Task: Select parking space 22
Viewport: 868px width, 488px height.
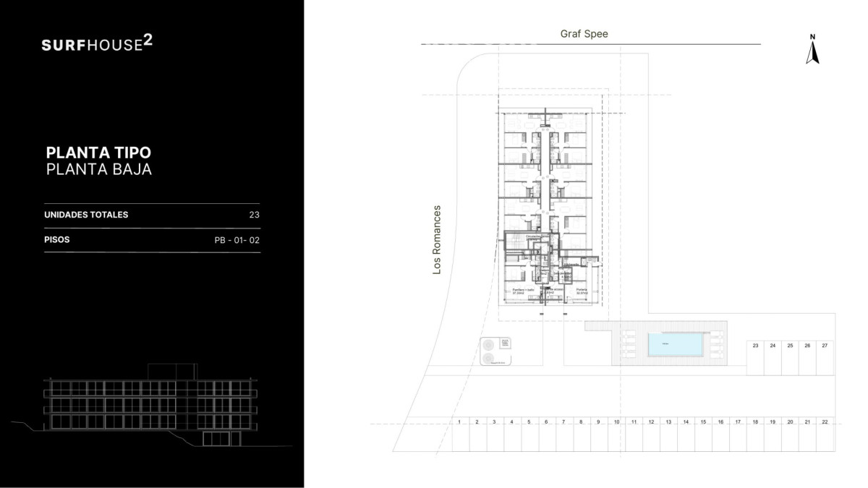Action: 825,435
